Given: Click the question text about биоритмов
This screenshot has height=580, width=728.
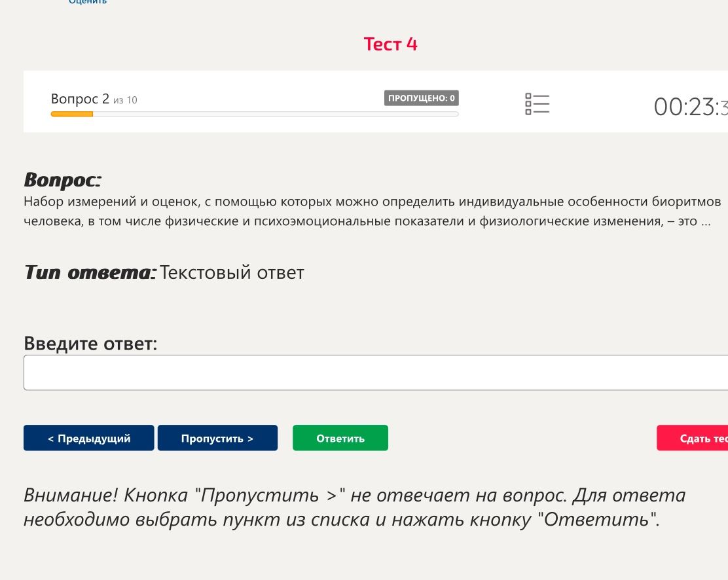Looking at the screenshot, I should click(x=372, y=211).
